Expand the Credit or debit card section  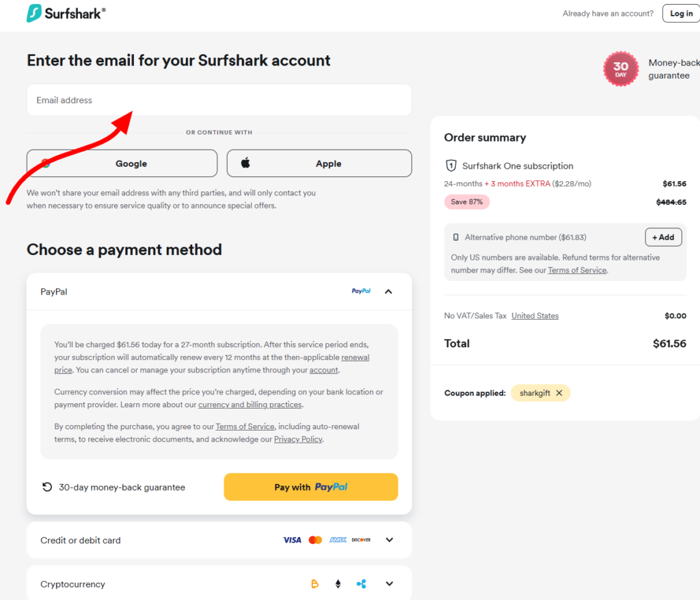click(389, 539)
